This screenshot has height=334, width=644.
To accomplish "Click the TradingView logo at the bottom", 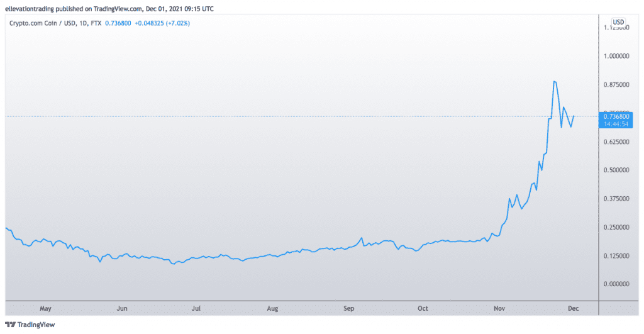I will [x=30, y=325].
